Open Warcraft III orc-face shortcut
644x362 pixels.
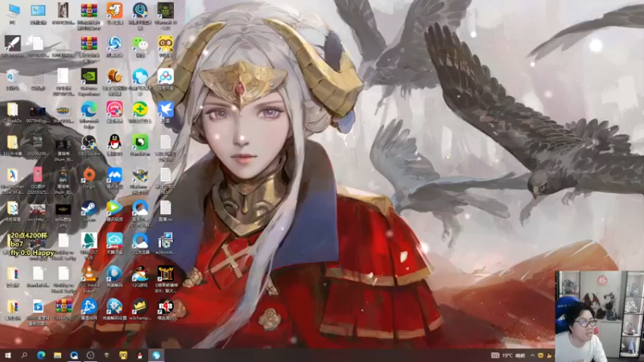click(x=165, y=10)
